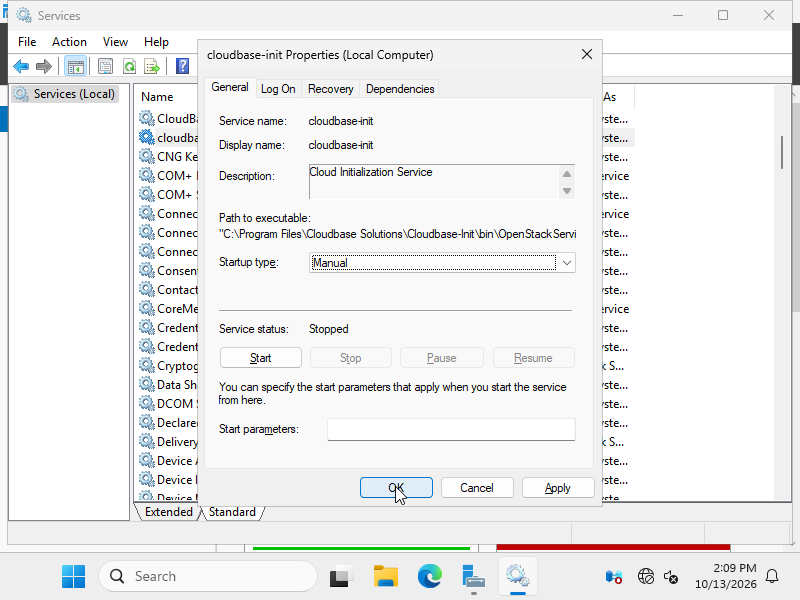Image resolution: width=800 pixels, height=600 pixels.
Task: Confirm the dialog with OK
Action: (396, 488)
